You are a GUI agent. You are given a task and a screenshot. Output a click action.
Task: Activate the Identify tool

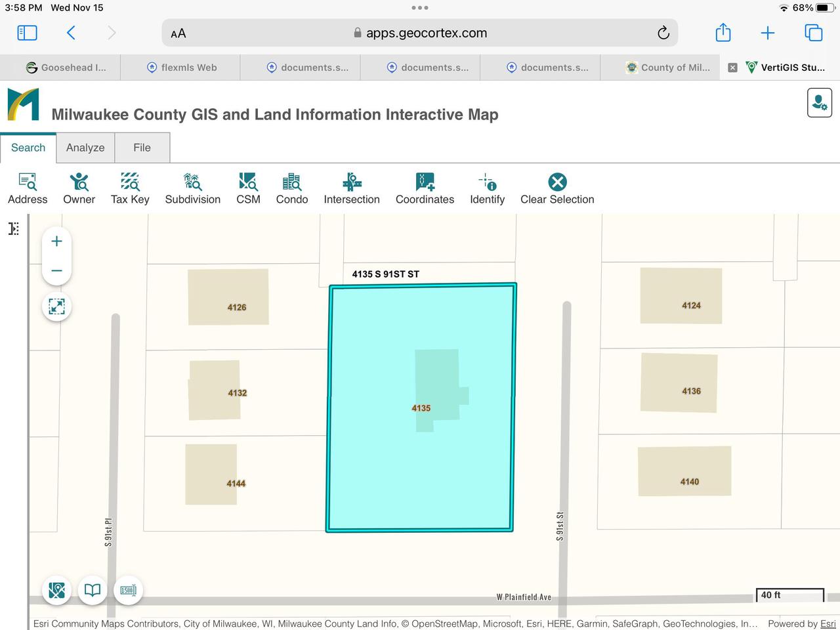[x=487, y=188]
